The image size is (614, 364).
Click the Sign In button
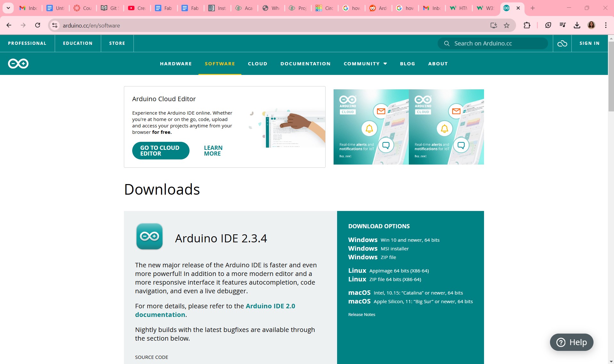pos(589,43)
